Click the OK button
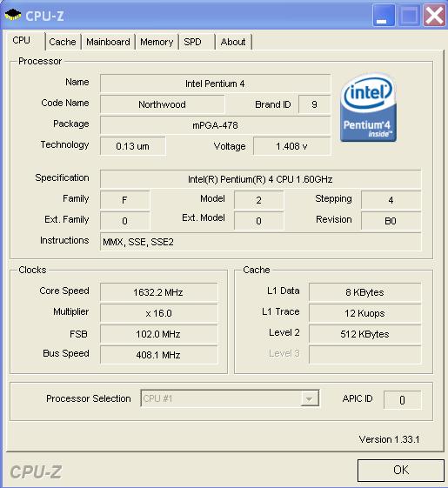The height and width of the screenshot is (488, 448). pos(401,470)
